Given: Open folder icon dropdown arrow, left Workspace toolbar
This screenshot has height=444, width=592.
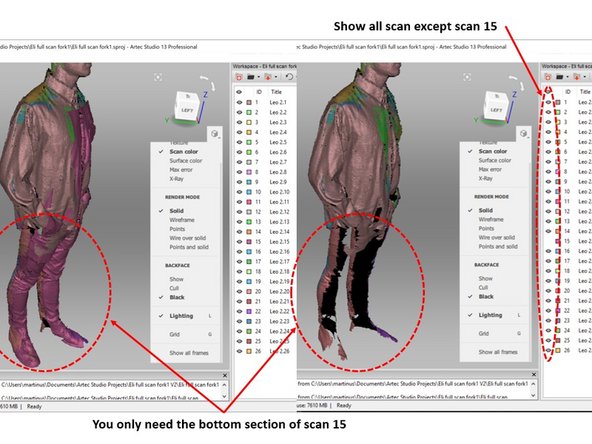Looking at the screenshot, I should coord(259,77).
